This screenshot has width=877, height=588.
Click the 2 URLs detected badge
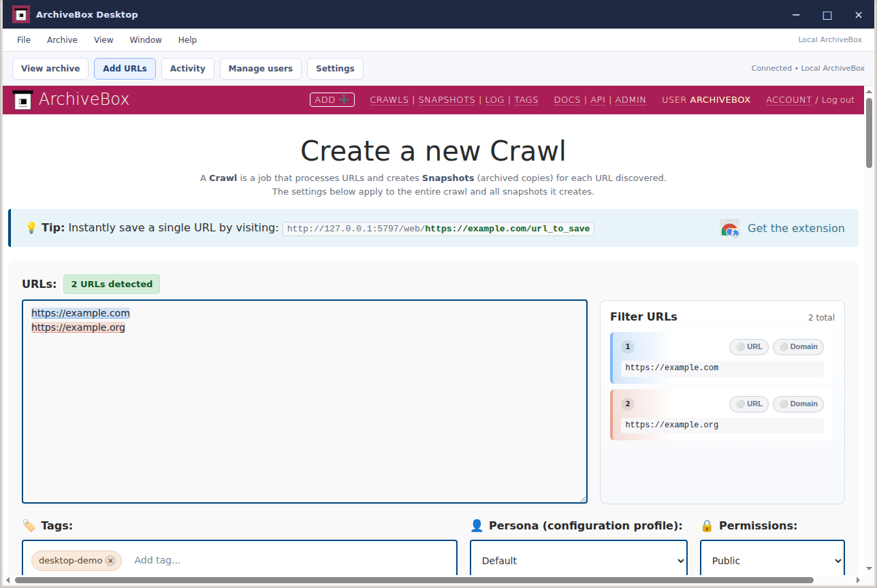pos(112,284)
